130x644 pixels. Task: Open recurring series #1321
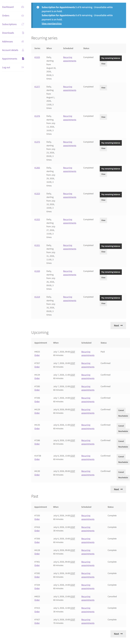tap(37, 245)
